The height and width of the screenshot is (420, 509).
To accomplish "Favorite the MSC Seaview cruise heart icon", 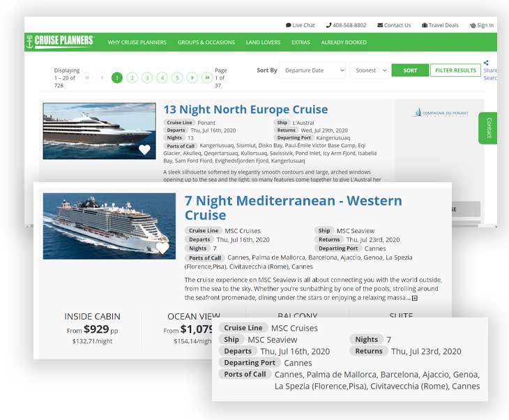I will click(162, 248).
